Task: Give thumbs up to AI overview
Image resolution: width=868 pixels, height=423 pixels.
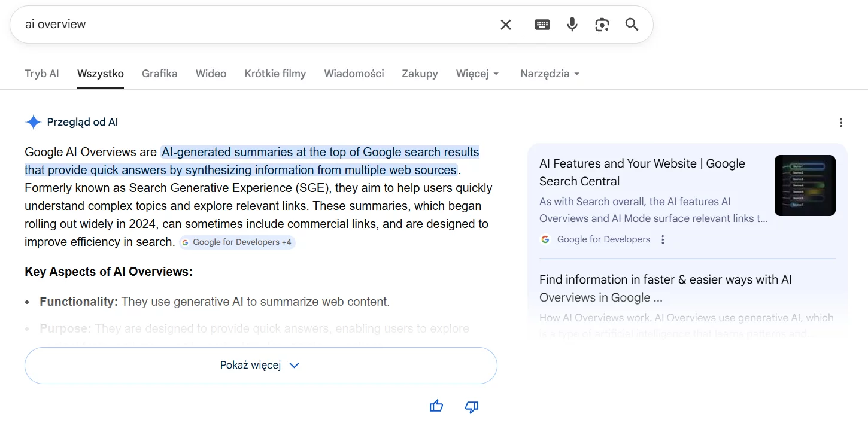Action: (x=436, y=406)
